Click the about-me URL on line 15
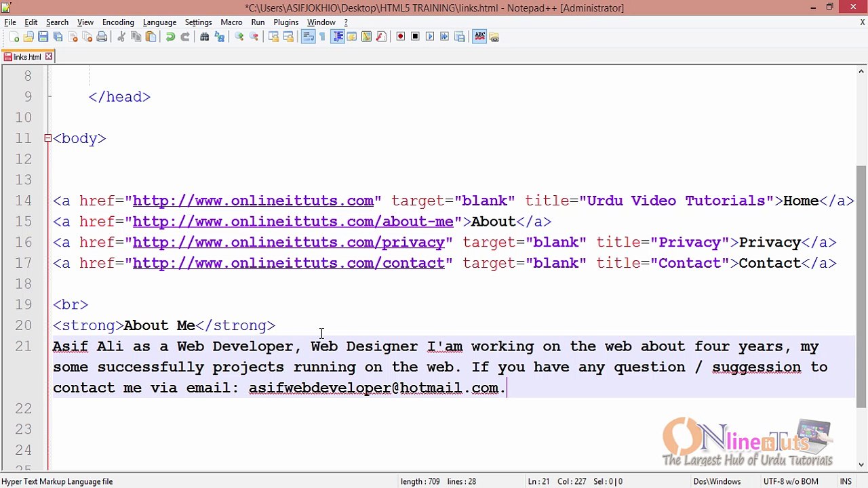Screen dimensions: 868x488 pos(292,222)
